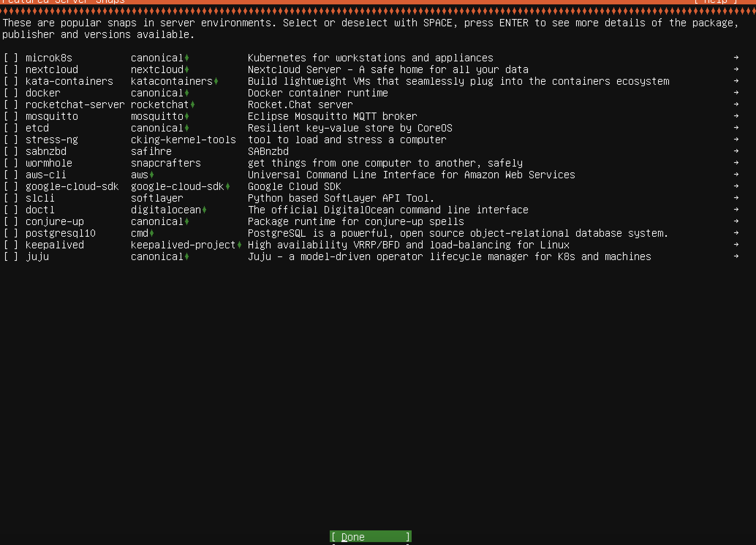
Task: Click verified star next to aws publisher
Action: (x=152, y=175)
